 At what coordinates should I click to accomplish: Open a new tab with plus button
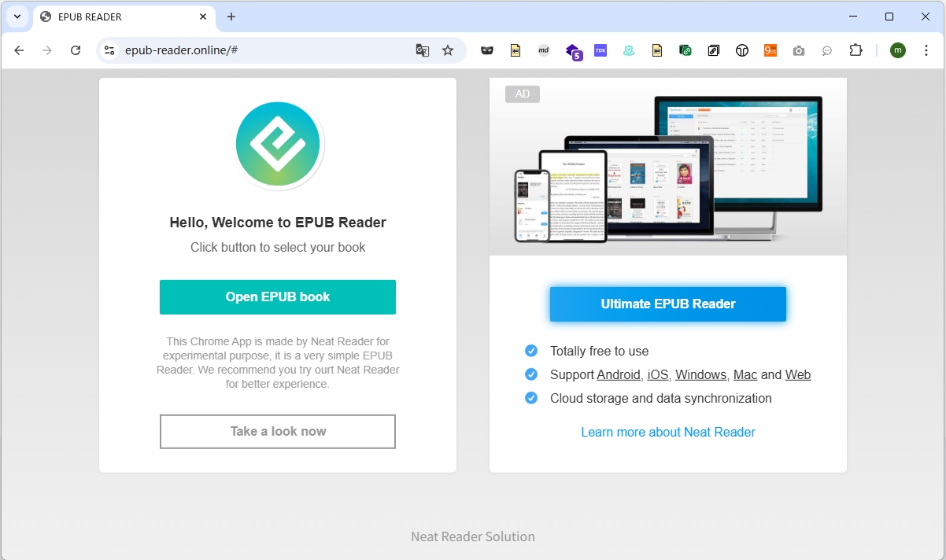[231, 17]
